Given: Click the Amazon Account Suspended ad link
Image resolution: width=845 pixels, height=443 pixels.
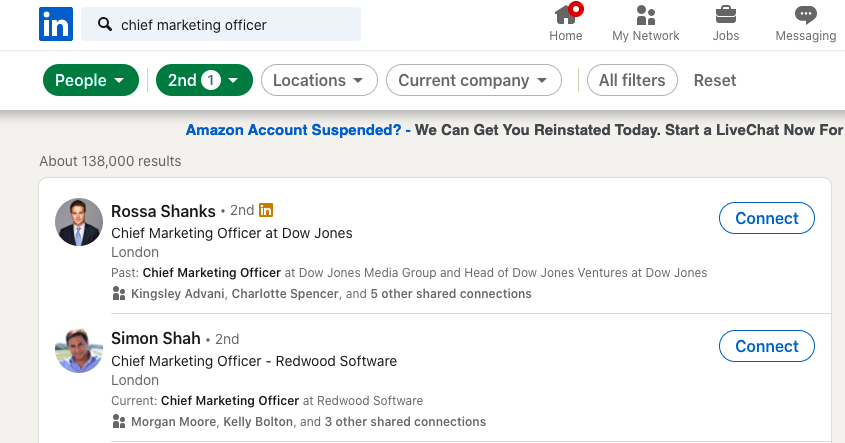Looking at the screenshot, I should [298, 130].
